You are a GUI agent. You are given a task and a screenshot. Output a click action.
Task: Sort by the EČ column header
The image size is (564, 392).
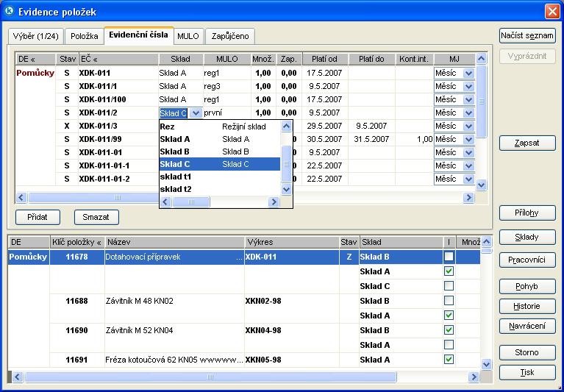point(118,59)
